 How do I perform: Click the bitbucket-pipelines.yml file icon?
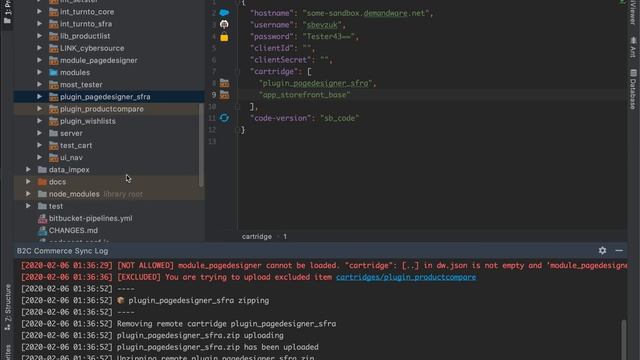click(x=42, y=218)
